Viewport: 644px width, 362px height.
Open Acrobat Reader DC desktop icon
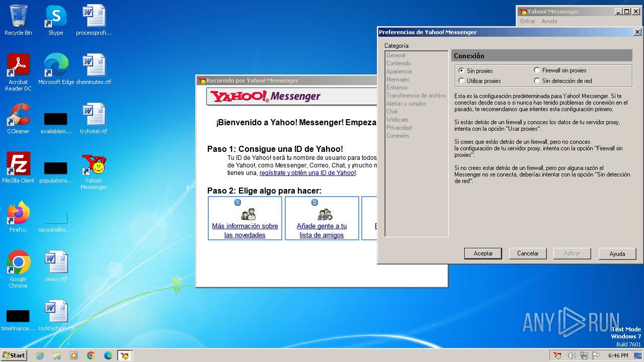point(18,72)
